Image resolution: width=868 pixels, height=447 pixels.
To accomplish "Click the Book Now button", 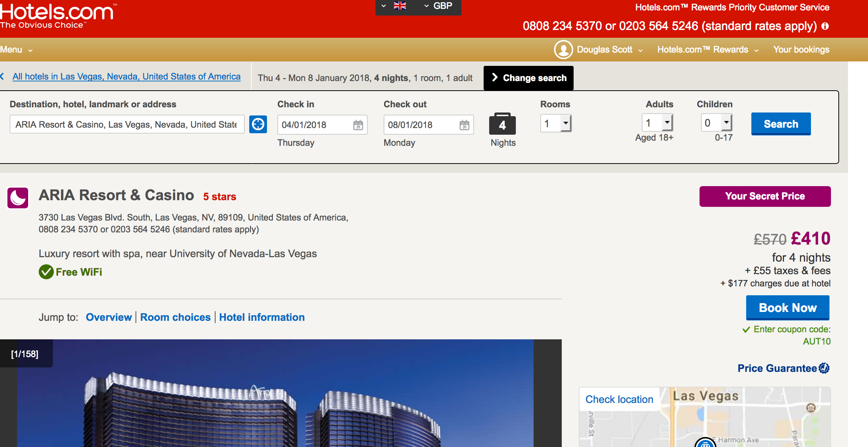I will 788,308.
